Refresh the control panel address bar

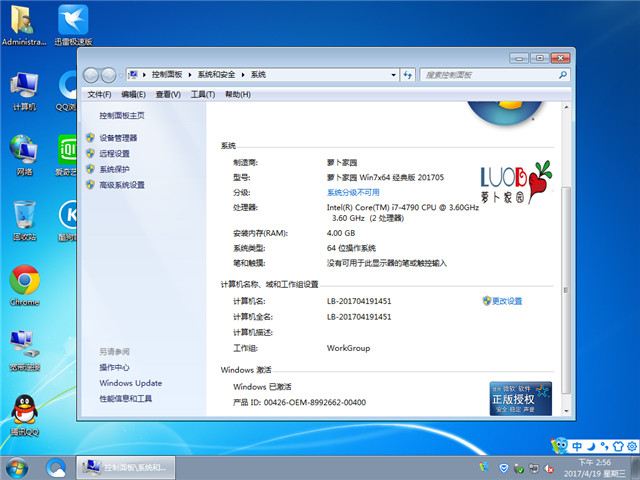tap(408, 75)
